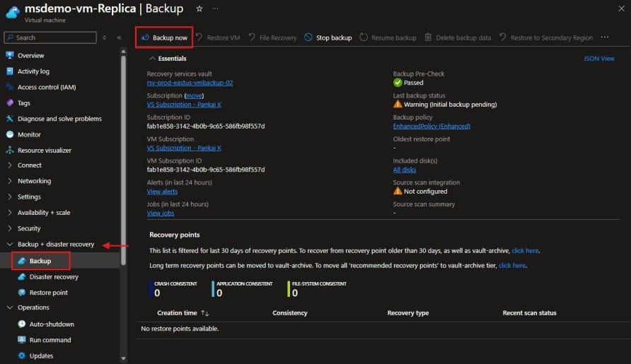Click the Consistency column header

[290, 313]
